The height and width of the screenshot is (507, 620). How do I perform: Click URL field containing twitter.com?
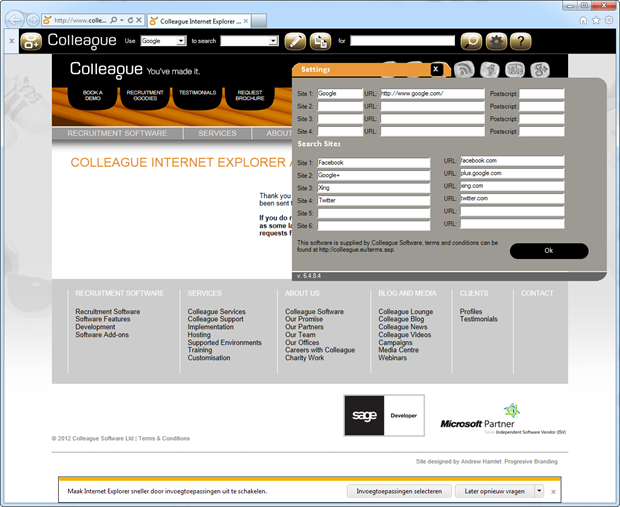pyautogui.click(x=512, y=199)
